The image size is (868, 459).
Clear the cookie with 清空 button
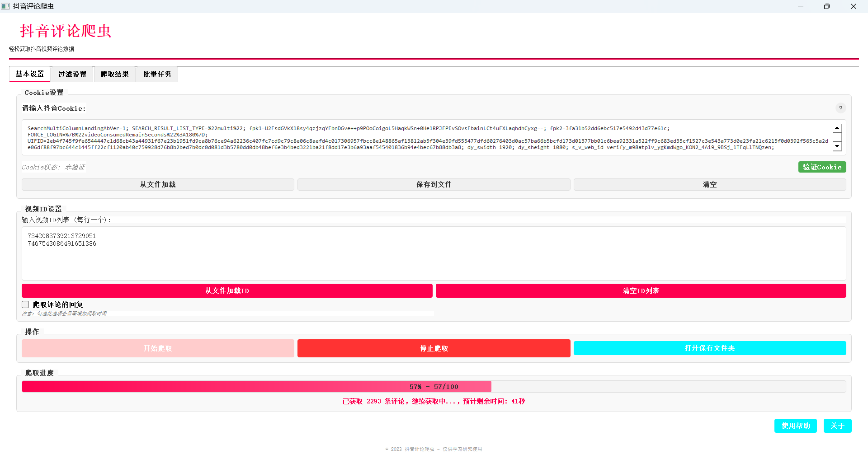[710, 184]
